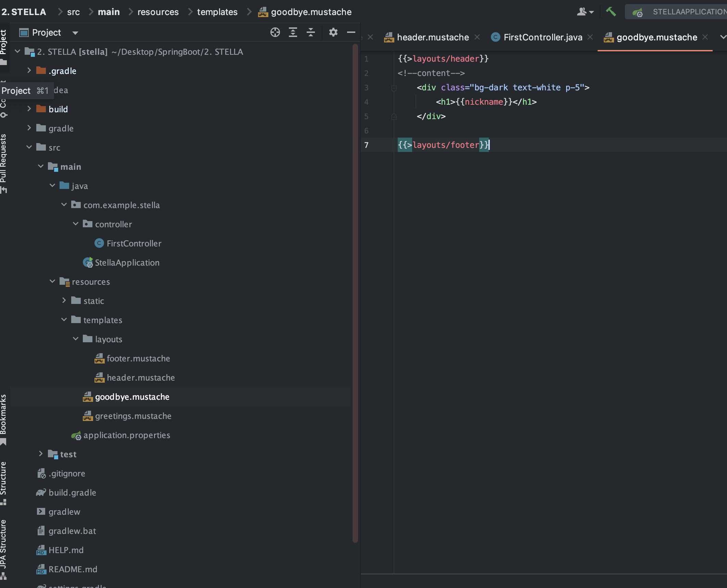Collapse the layouts folder
The height and width of the screenshot is (588, 727).
click(76, 339)
